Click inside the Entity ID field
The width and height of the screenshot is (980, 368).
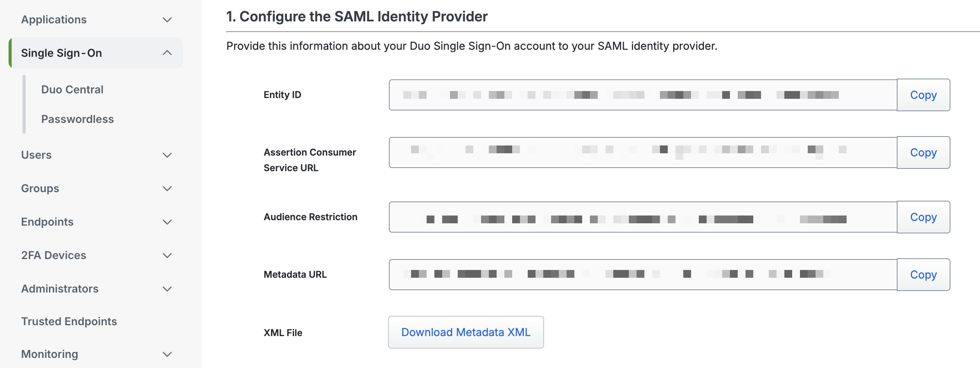point(642,95)
